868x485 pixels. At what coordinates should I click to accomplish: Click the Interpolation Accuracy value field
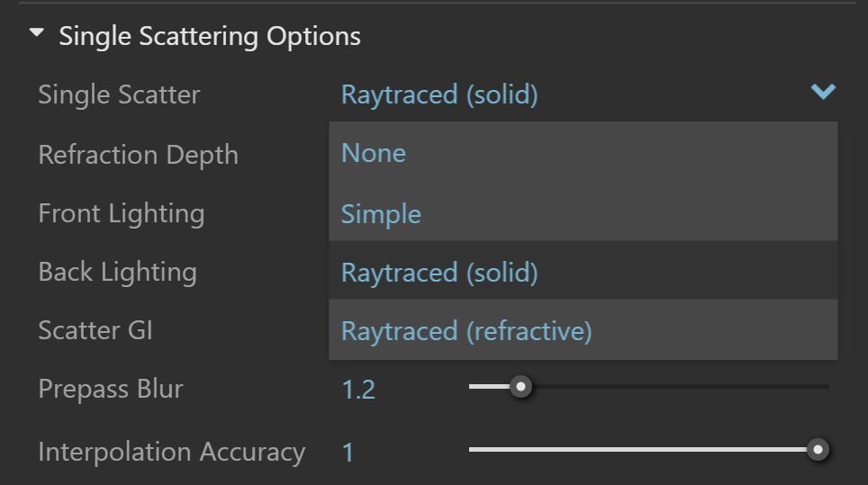click(x=348, y=452)
